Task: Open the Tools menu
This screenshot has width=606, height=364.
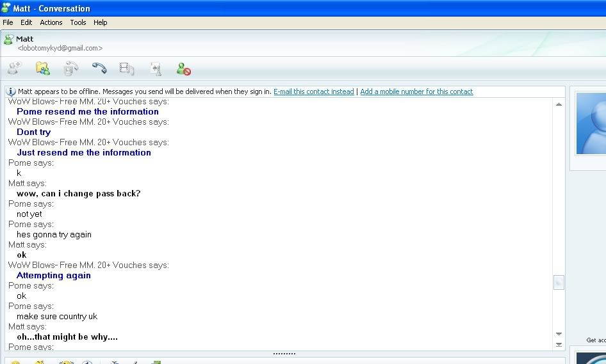Action: (78, 22)
